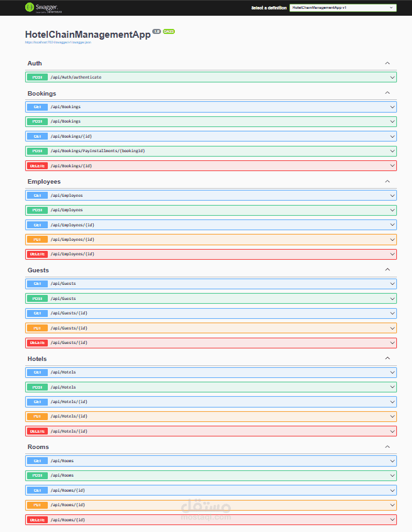Click the Hotels section heading
Screen dimensions: 412x532
pos(37,358)
